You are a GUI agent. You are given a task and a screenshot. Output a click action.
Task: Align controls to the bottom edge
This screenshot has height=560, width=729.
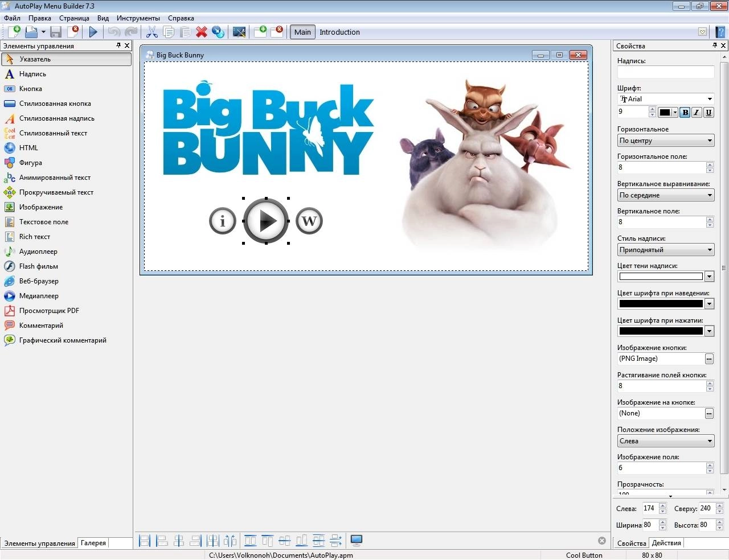pyautogui.click(x=301, y=541)
